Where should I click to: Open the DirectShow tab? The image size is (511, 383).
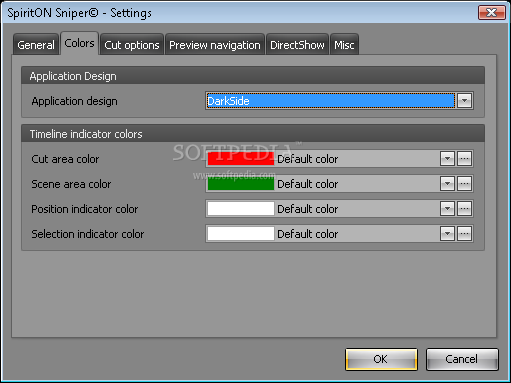click(x=297, y=45)
